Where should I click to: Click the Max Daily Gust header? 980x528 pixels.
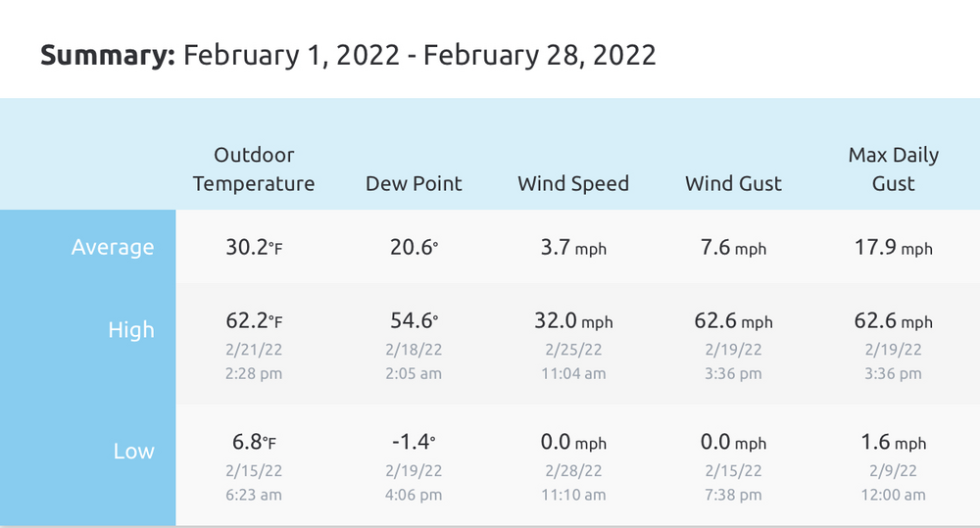893,168
